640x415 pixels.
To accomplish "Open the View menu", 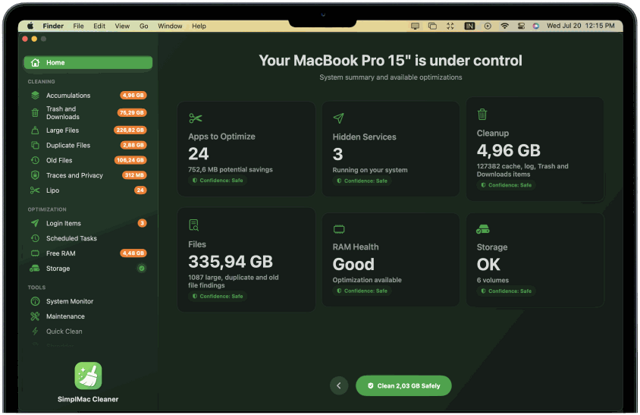I will pos(122,26).
